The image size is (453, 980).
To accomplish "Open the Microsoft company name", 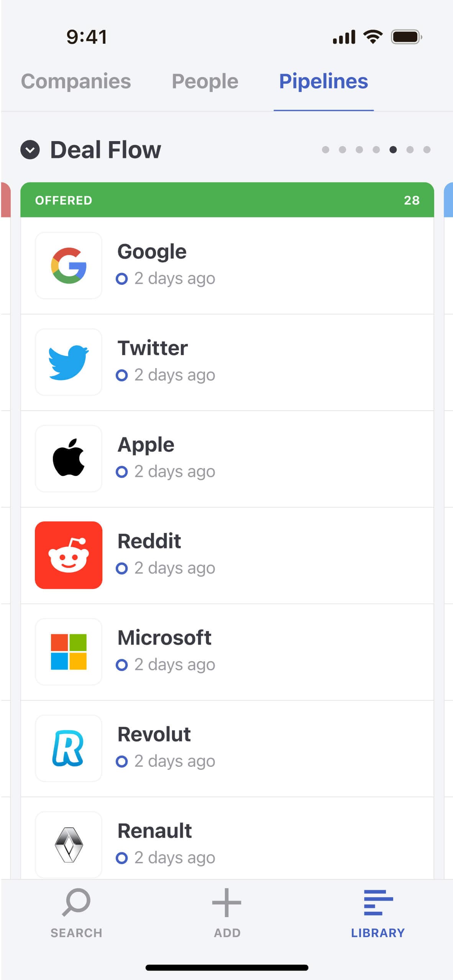I will (164, 638).
